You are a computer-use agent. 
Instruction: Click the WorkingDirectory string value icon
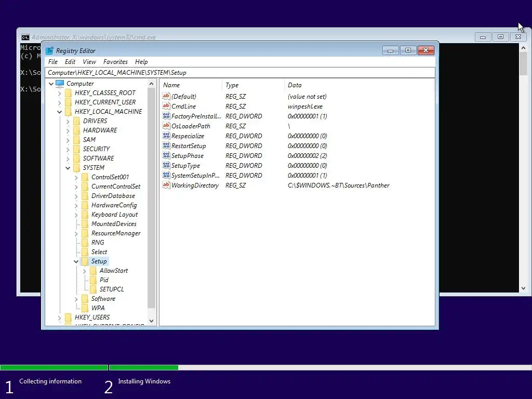tap(166, 185)
